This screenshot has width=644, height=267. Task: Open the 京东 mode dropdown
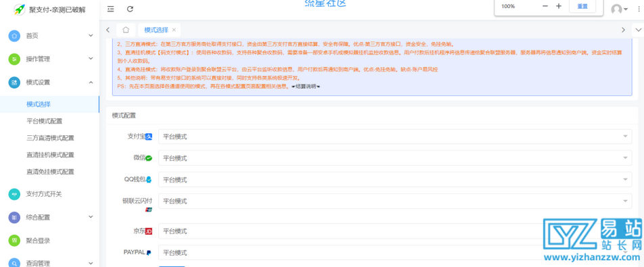point(395,231)
